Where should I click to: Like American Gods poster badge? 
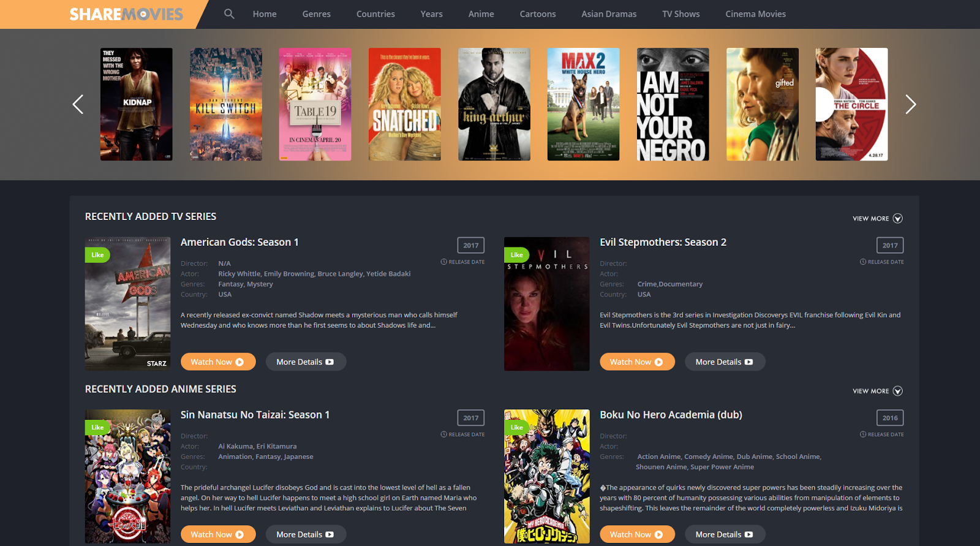coord(97,255)
